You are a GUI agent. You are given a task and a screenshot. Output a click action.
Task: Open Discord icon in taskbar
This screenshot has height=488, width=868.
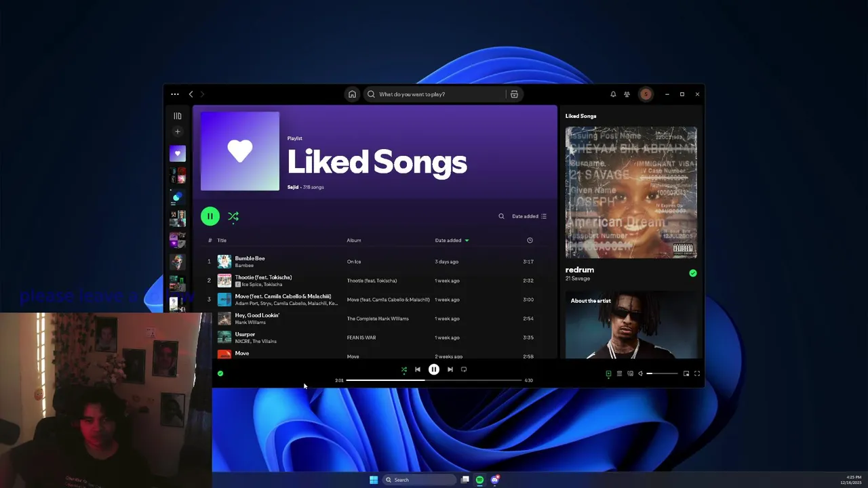tap(495, 480)
